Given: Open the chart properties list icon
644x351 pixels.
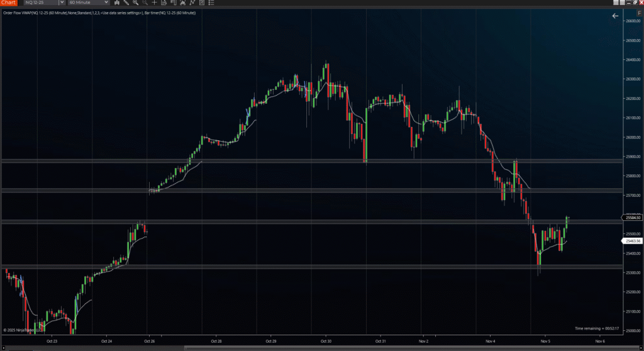Looking at the screenshot, I should 211,3.
